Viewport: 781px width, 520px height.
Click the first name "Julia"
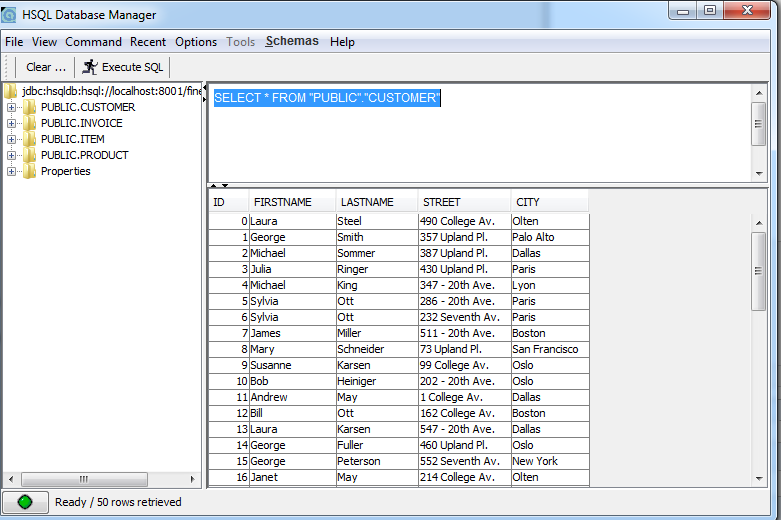pyautogui.click(x=292, y=269)
